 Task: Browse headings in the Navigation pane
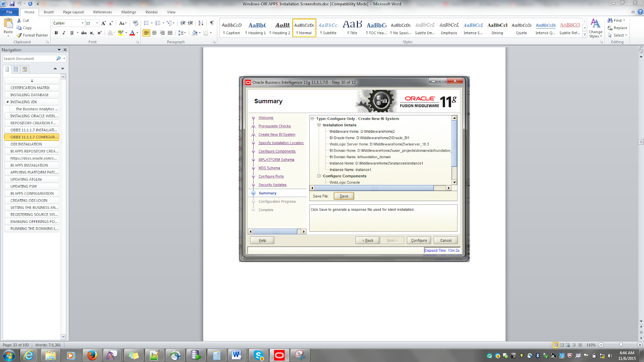[x=7, y=69]
